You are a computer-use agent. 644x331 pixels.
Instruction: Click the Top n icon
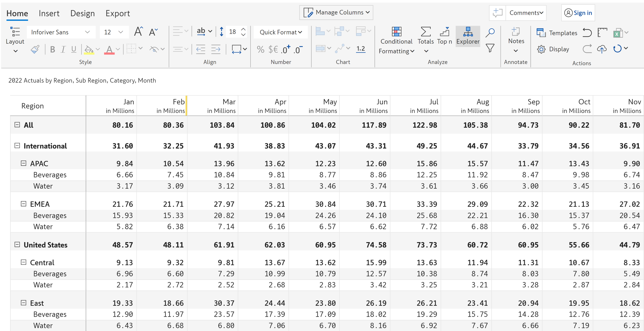tap(444, 32)
